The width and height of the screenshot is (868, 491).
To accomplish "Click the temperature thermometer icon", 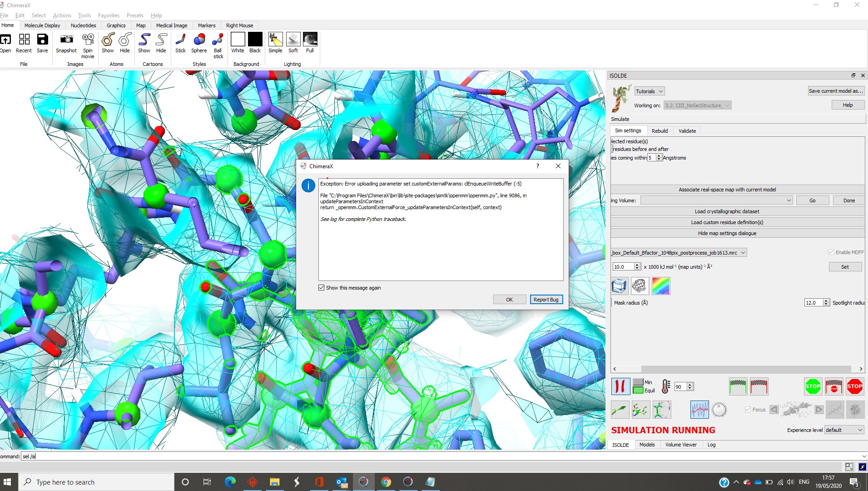I will coord(665,386).
